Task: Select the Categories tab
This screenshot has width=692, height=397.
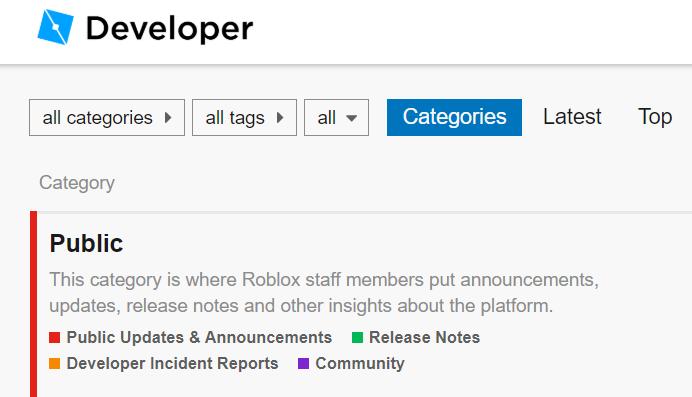Action: (454, 117)
